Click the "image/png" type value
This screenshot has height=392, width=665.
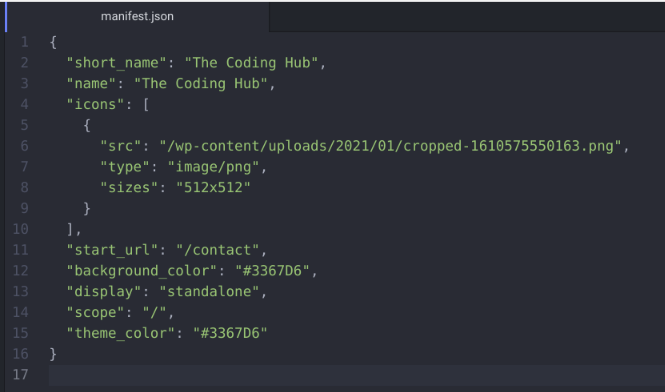point(213,167)
